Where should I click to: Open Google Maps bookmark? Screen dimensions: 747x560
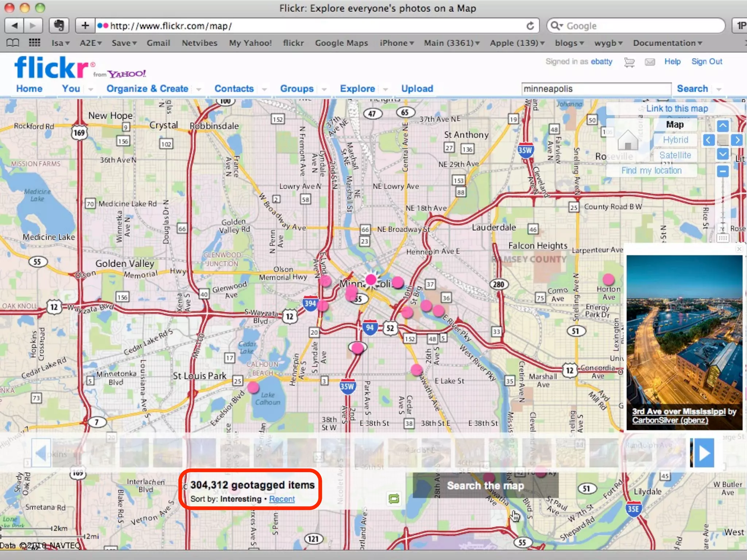pos(341,43)
